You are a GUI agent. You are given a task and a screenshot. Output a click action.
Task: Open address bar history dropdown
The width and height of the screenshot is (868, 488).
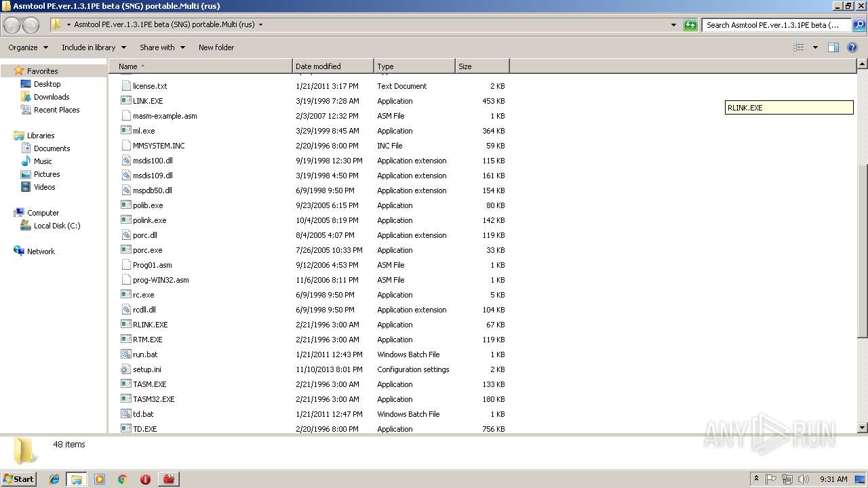(x=673, y=25)
